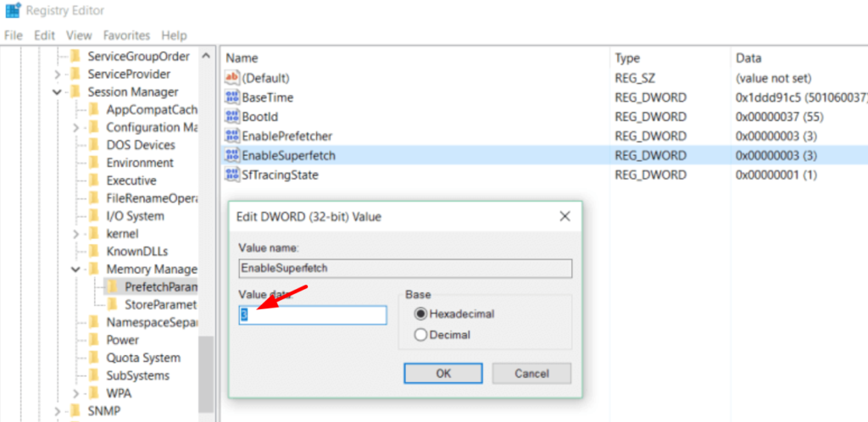Click the BaseTime DWORD value icon
This screenshot has height=422, width=868.
231,97
